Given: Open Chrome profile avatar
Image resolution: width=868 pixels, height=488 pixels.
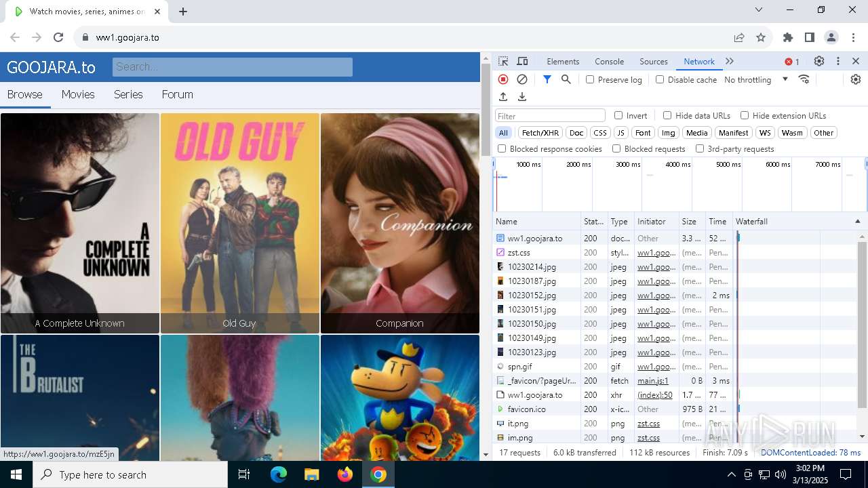Looking at the screenshot, I should [831, 37].
